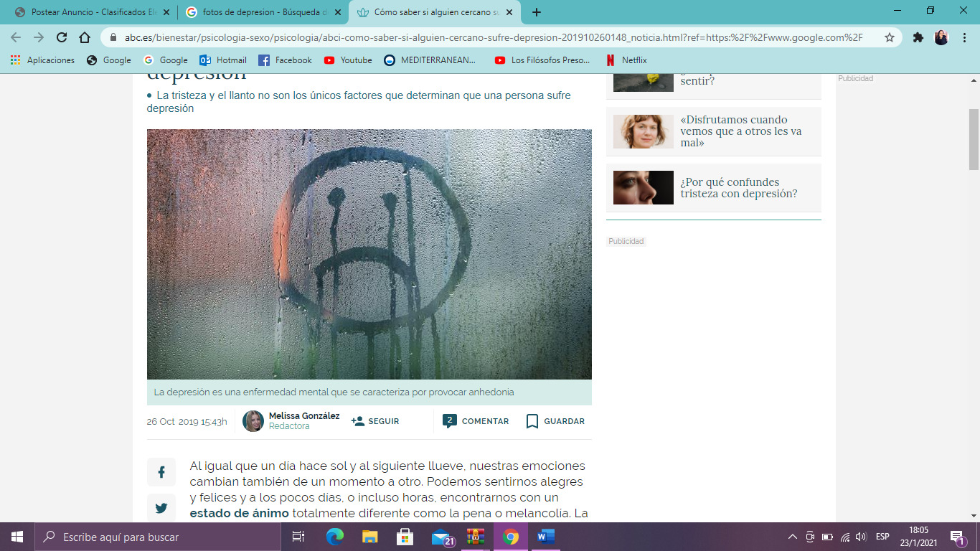Open comments with the Comentar icon
The image size is (980, 551).
tap(450, 421)
